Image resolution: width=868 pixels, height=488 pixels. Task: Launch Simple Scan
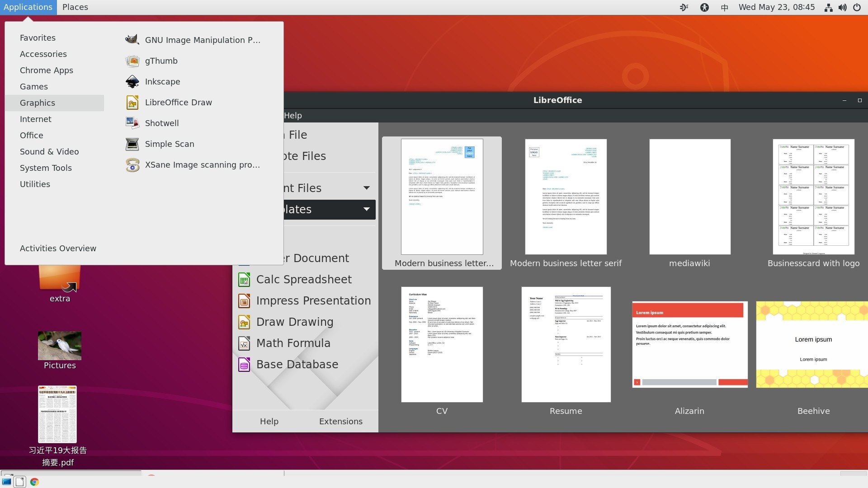pyautogui.click(x=160, y=144)
